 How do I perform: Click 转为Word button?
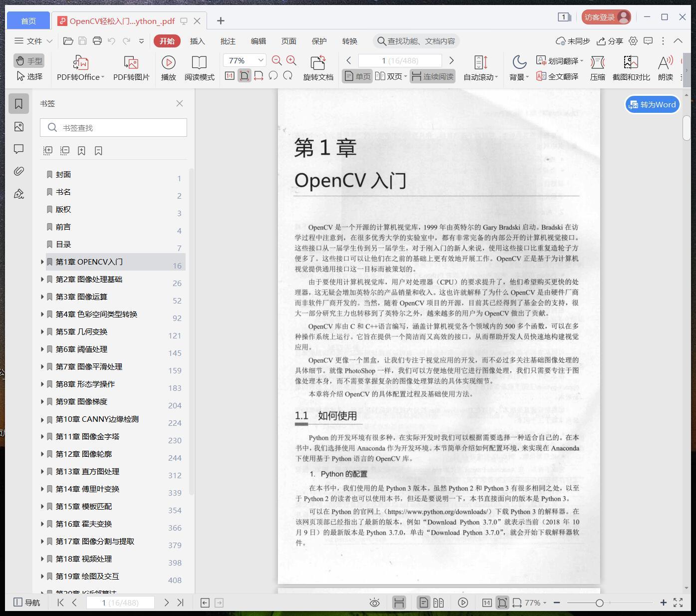click(x=653, y=104)
